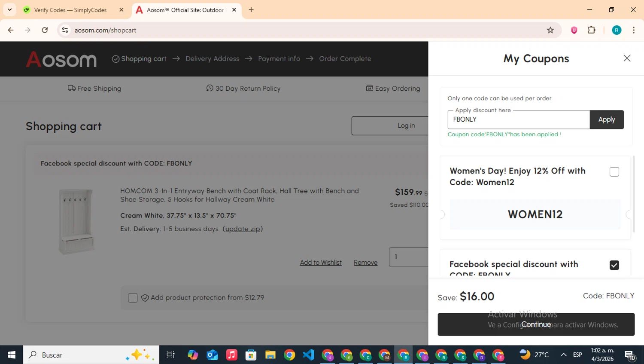
Task: Open the Chrome three-dot menu
Action: click(634, 30)
